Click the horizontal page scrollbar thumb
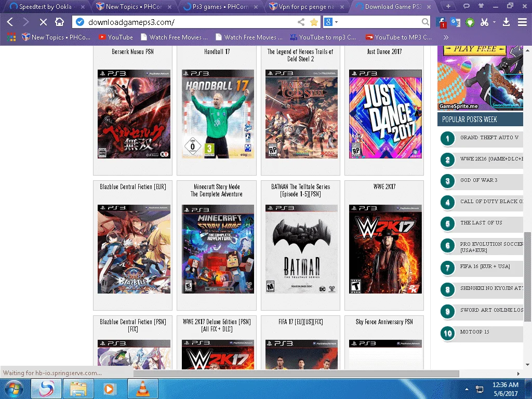Image resolution: width=532 pixels, height=399 pixels. (x=296, y=374)
